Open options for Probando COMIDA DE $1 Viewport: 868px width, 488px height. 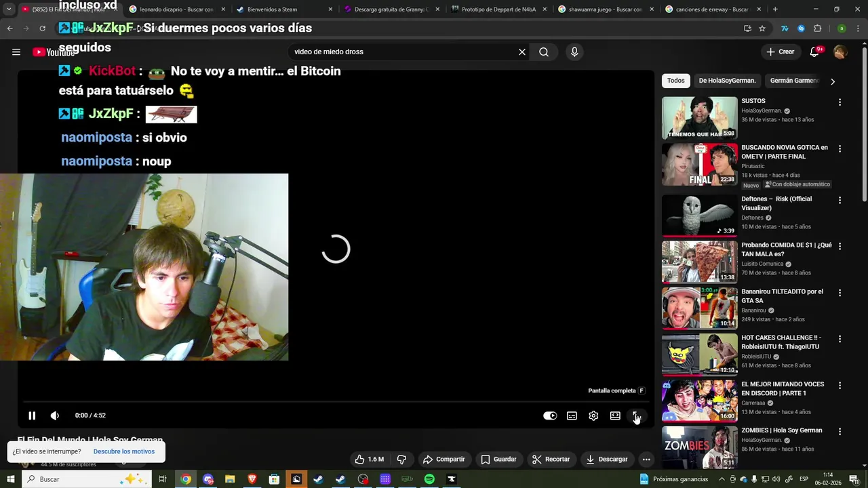(x=840, y=246)
